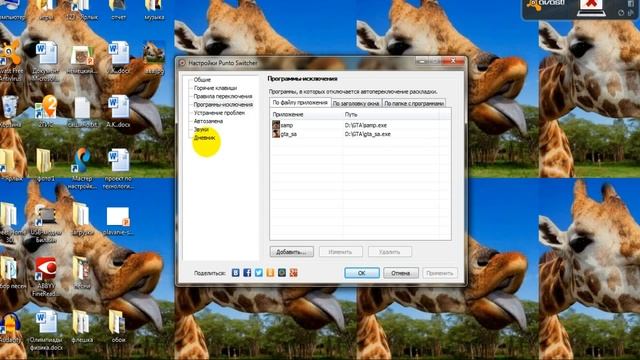Share via the dark green round icon
Image resolution: width=640 pixels, height=360 pixels.
click(x=282, y=273)
